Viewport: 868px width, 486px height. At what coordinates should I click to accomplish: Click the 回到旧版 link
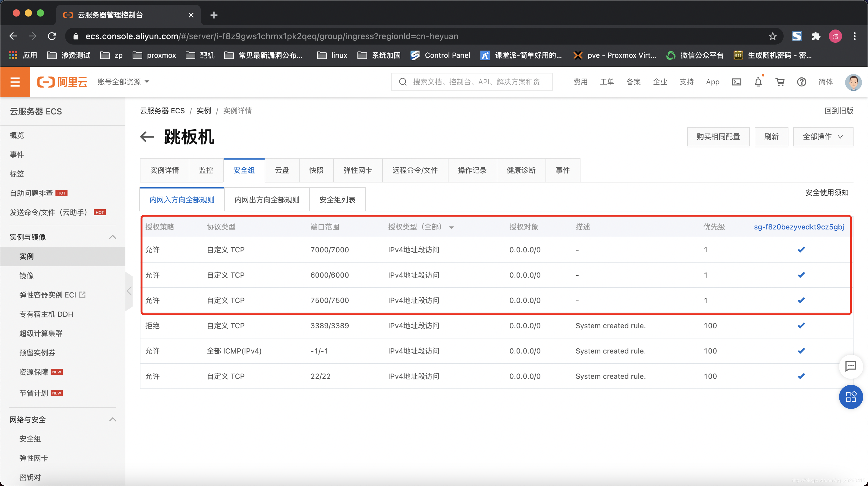tap(839, 111)
